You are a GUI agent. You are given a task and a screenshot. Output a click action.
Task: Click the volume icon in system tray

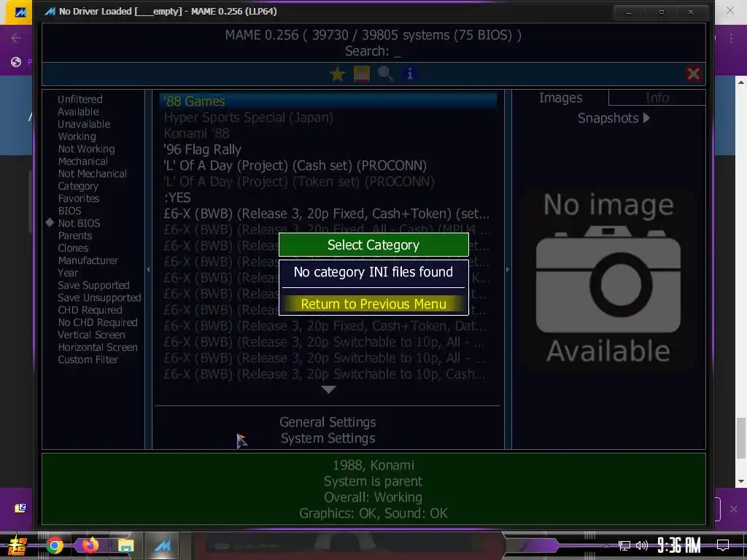642,545
